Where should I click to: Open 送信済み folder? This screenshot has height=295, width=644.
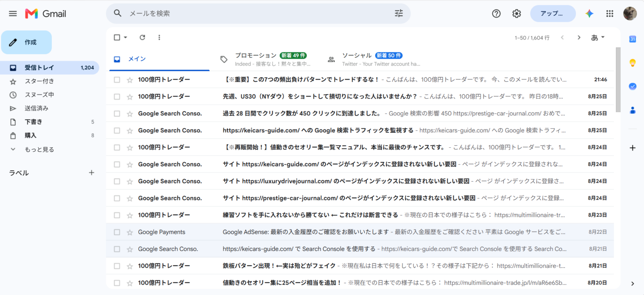50,108
